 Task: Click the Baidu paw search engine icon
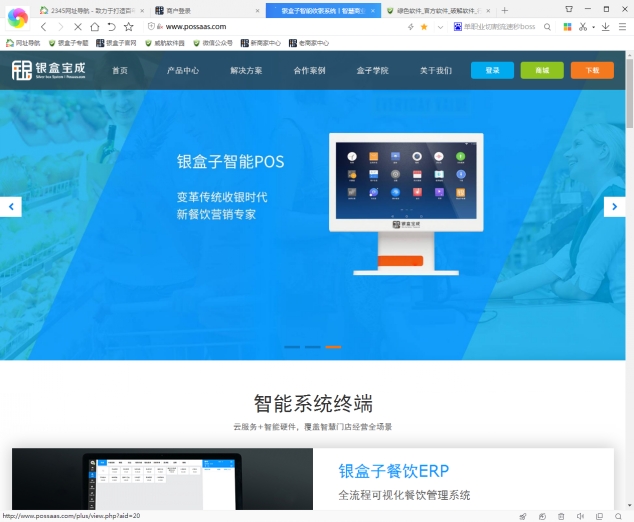(x=457, y=27)
